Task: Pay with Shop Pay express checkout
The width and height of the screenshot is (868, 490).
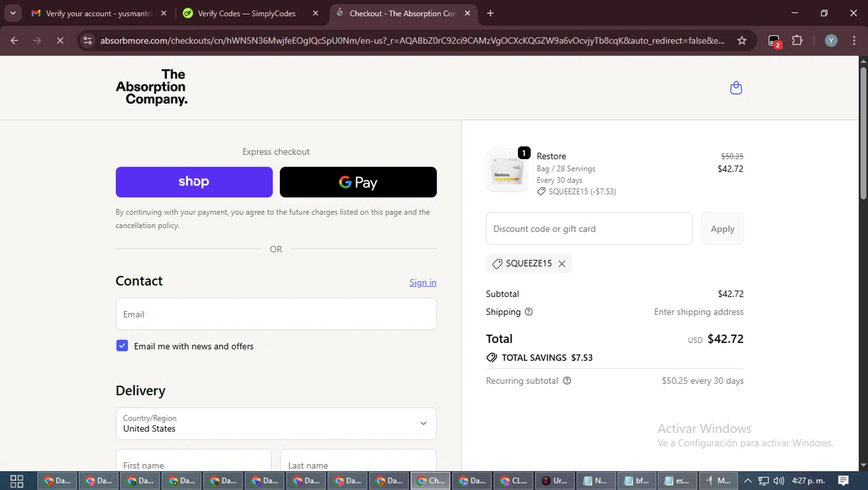Action: [x=194, y=182]
